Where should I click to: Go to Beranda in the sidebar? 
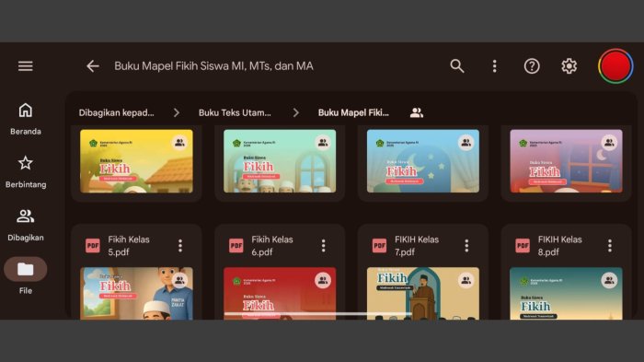coord(26,119)
